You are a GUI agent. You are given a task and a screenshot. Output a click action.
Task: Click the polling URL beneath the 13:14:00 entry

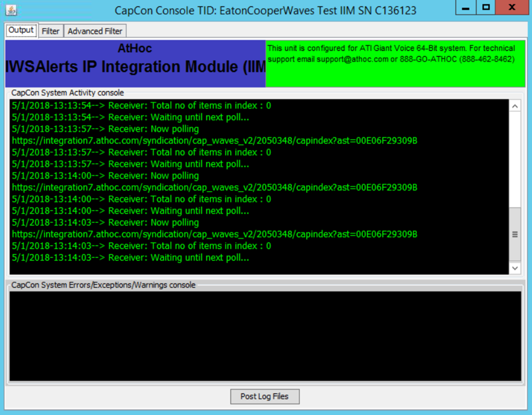coord(215,187)
